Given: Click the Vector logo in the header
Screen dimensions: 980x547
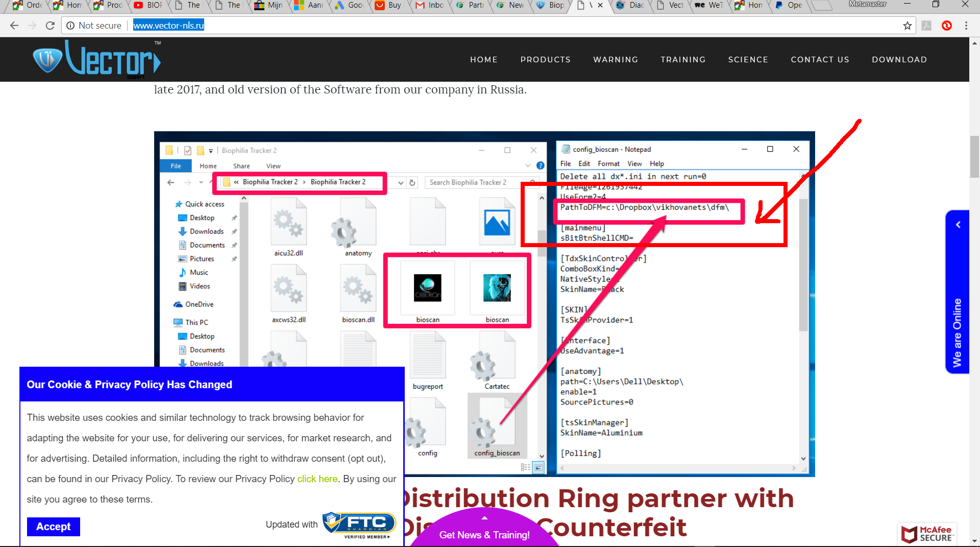Looking at the screenshot, I should click(97, 60).
